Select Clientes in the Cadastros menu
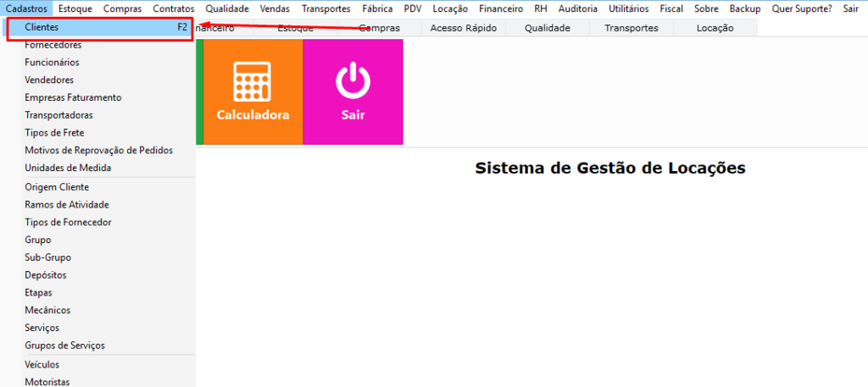Image resolution: width=868 pixels, height=387 pixels. [42, 27]
